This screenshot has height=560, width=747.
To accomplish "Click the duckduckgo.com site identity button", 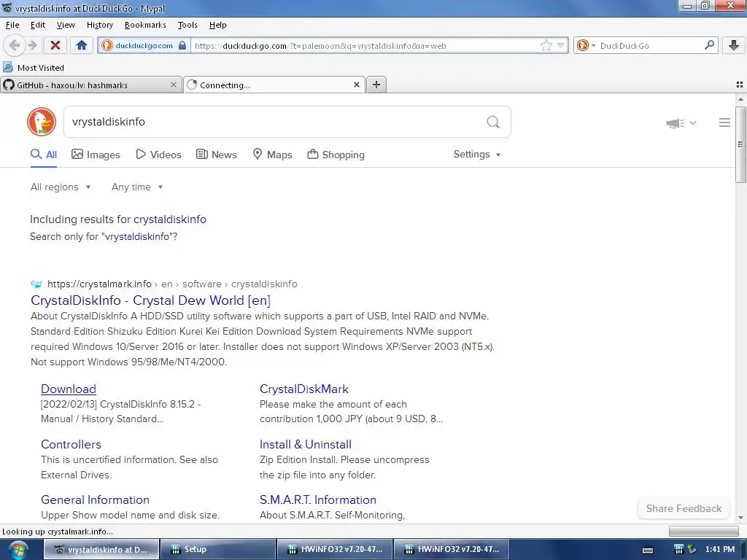I will pos(144,46).
